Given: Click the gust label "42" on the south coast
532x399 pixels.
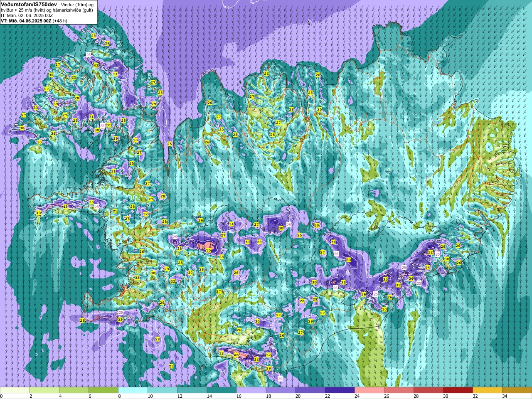Looking at the screenshot, I should tap(236, 355).
